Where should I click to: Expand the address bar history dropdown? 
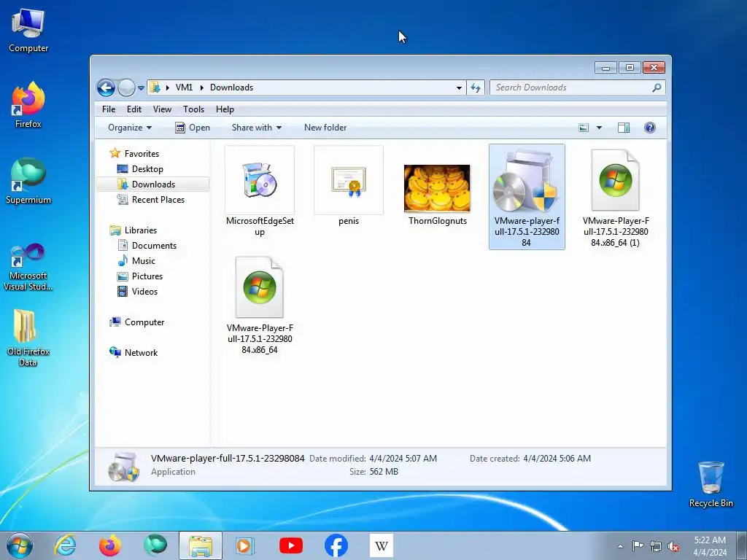click(459, 87)
